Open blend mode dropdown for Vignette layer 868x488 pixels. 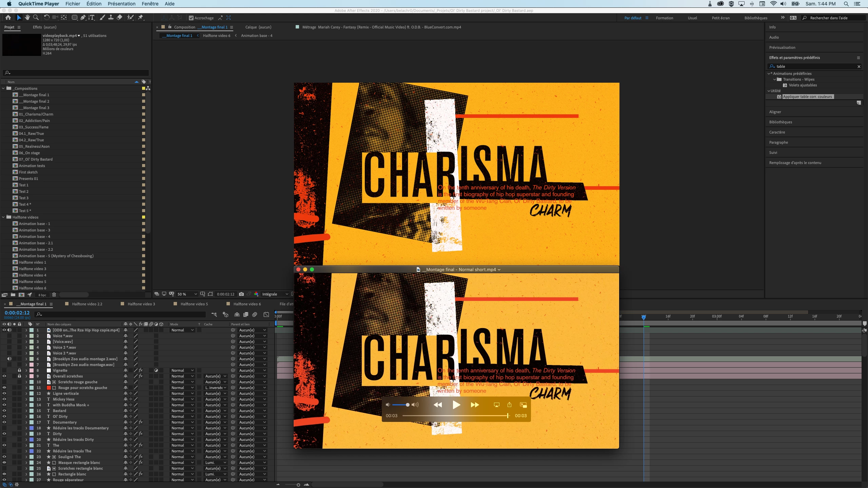pyautogui.click(x=182, y=370)
